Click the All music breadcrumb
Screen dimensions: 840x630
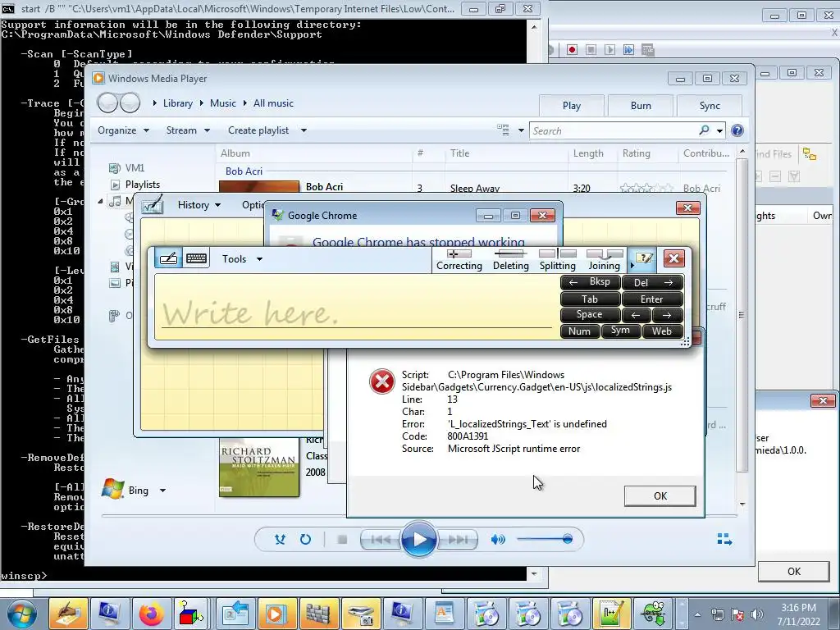[273, 103]
